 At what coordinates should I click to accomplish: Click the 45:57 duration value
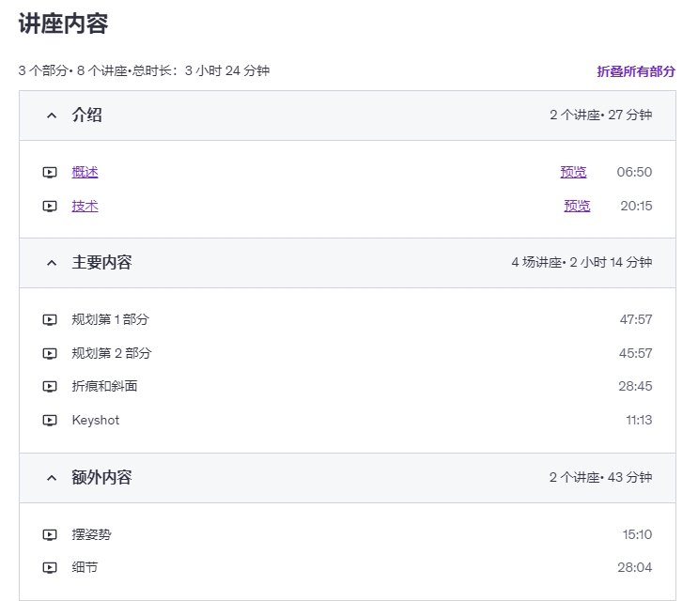pos(636,353)
